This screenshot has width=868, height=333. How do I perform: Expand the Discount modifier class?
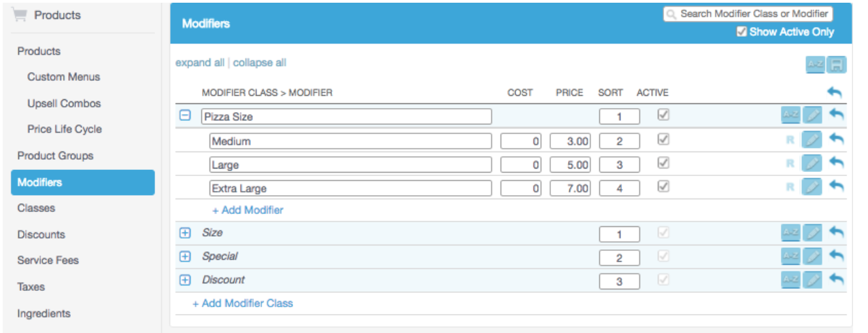point(184,280)
